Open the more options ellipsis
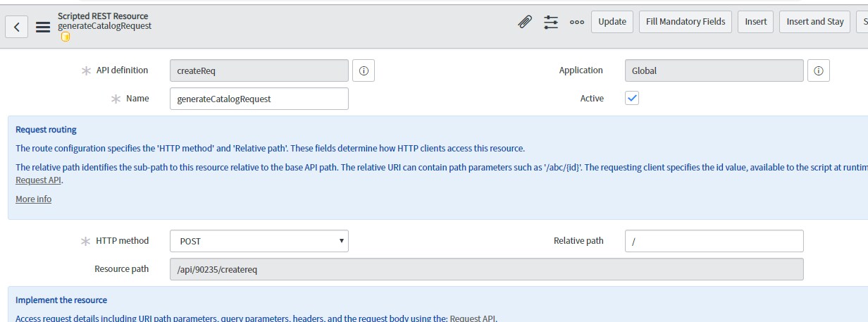Image resolution: width=868 pixels, height=322 pixels. click(x=577, y=22)
